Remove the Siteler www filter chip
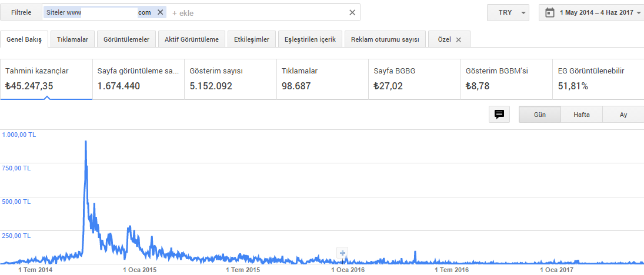This screenshot has width=644, height=275. 161,12
